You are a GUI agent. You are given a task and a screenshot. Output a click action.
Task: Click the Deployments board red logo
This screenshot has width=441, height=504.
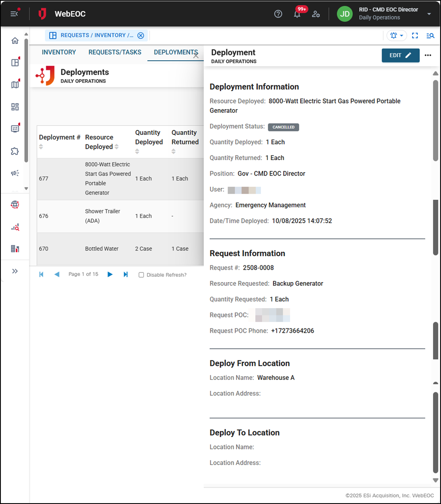coord(45,76)
